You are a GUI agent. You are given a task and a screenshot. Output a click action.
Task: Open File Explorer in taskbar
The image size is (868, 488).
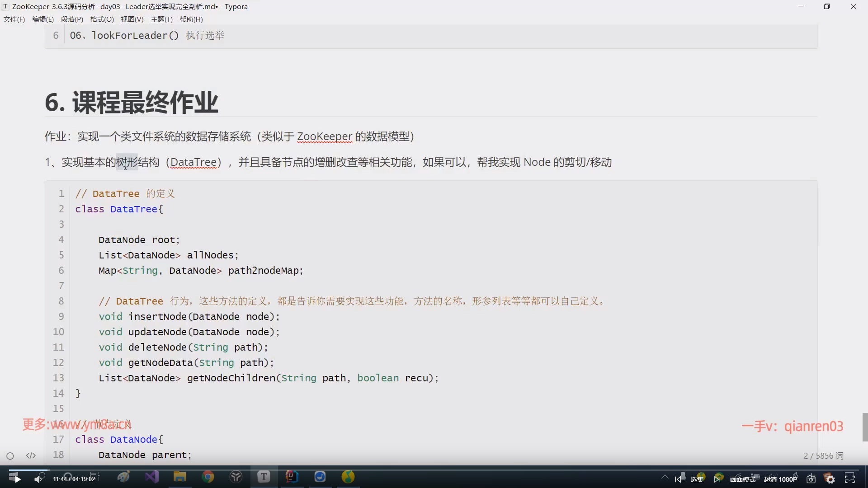point(180,477)
